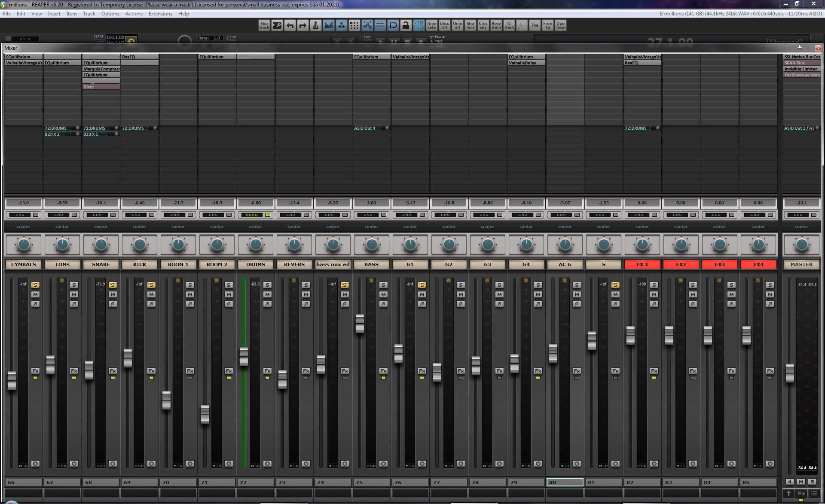Screen dimensions: 825x504
Task: Open READ automation mode menu on DRUMS
Action: coord(252,215)
